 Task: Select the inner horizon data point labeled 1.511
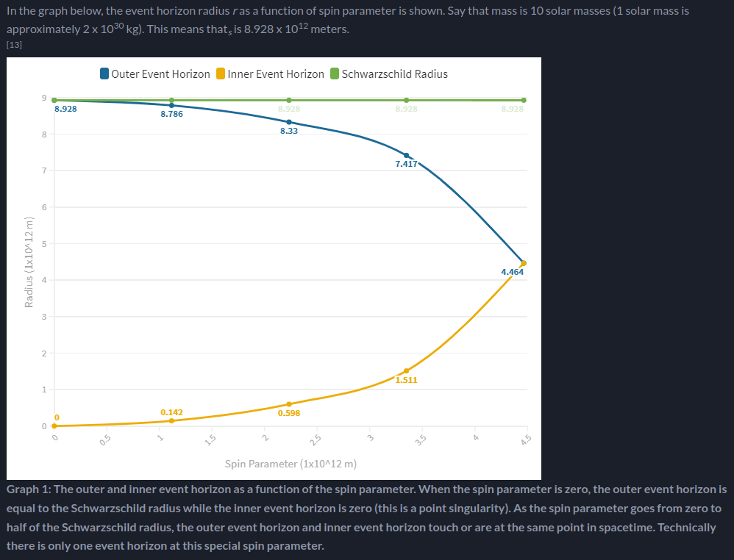pos(406,371)
